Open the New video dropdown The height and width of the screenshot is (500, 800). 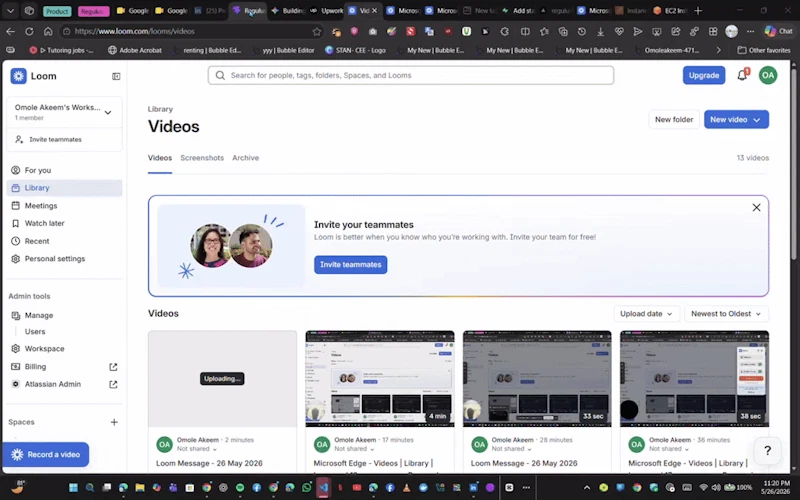(736, 119)
